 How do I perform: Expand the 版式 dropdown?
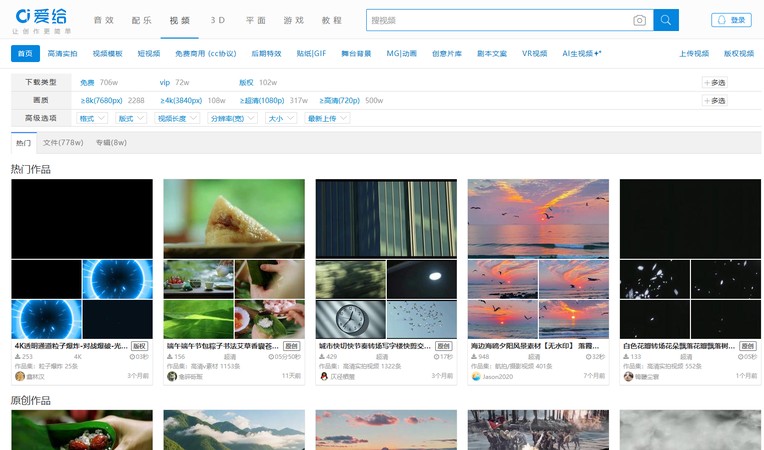pos(131,118)
